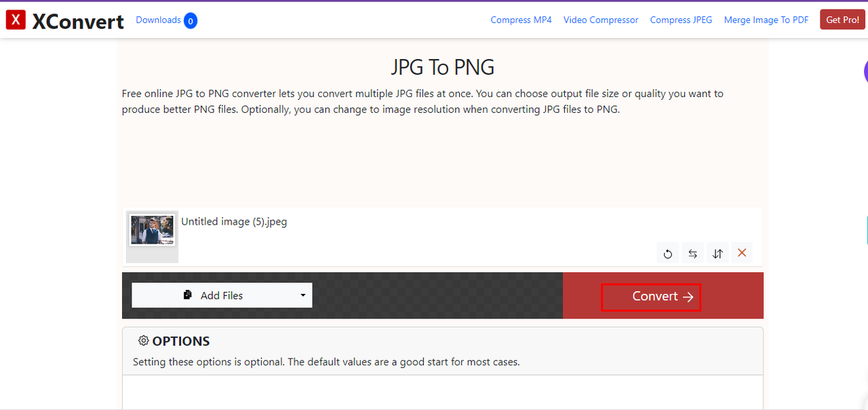Click the file icon beside Add Files
Image resolution: width=868 pixels, height=410 pixels.
(x=188, y=295)
